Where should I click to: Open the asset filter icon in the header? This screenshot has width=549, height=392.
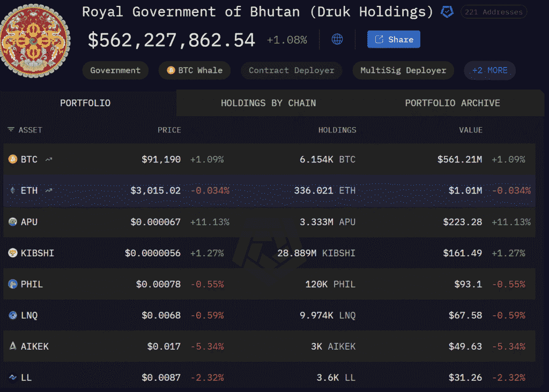pos(11,130)
